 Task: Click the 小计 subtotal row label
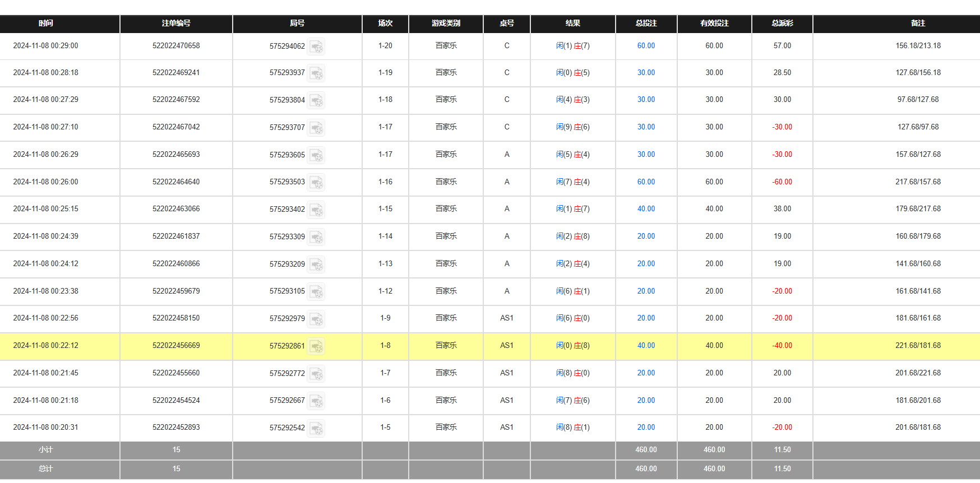46,450
